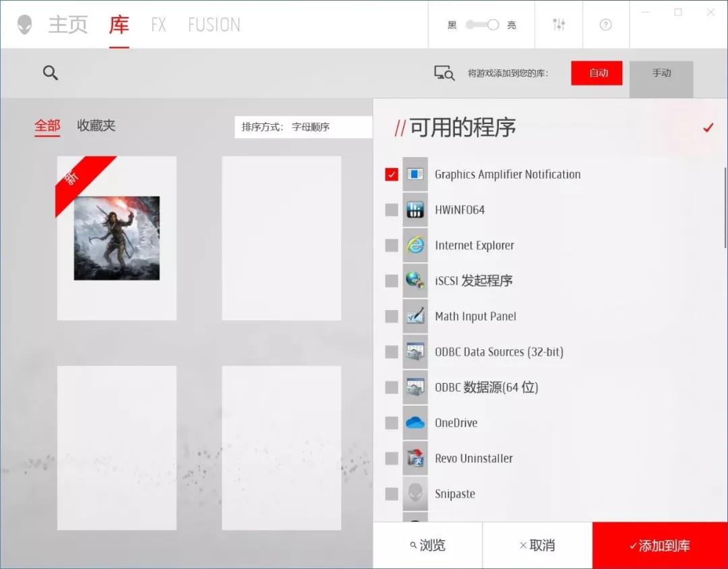Click the 浏览 browse button
Viewport: 728px width, 569px height.
(x=429, y=545)
